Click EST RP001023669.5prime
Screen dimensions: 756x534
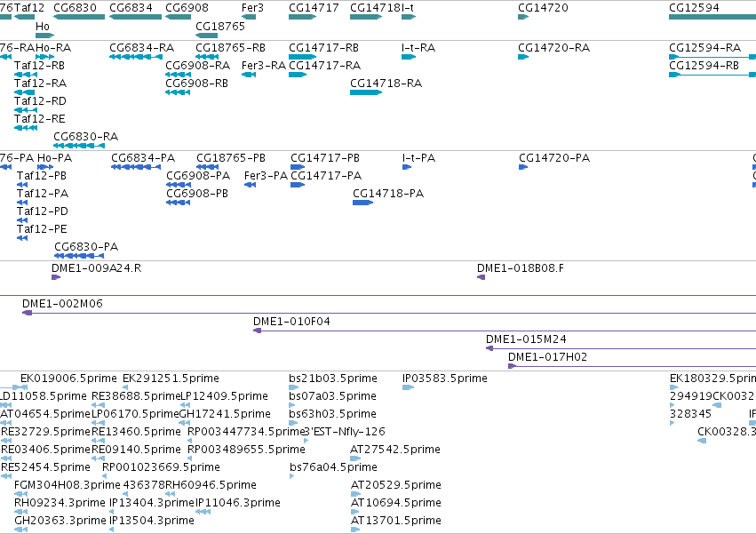[161, 467]
